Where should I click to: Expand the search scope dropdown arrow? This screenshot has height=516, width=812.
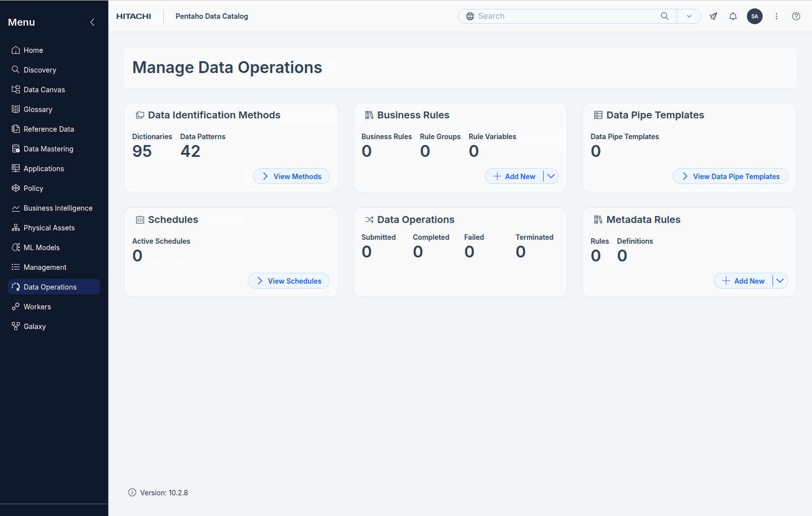click(x=689, y=16)
